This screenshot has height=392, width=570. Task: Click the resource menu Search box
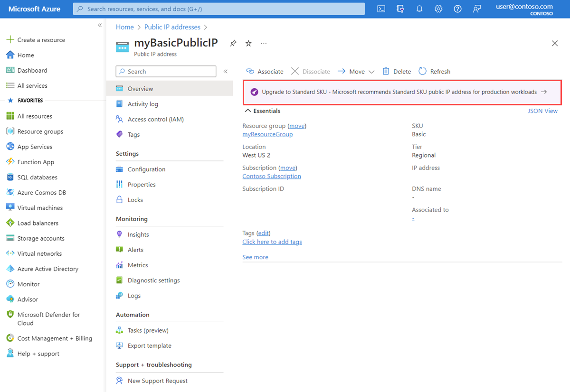point(165,71)
